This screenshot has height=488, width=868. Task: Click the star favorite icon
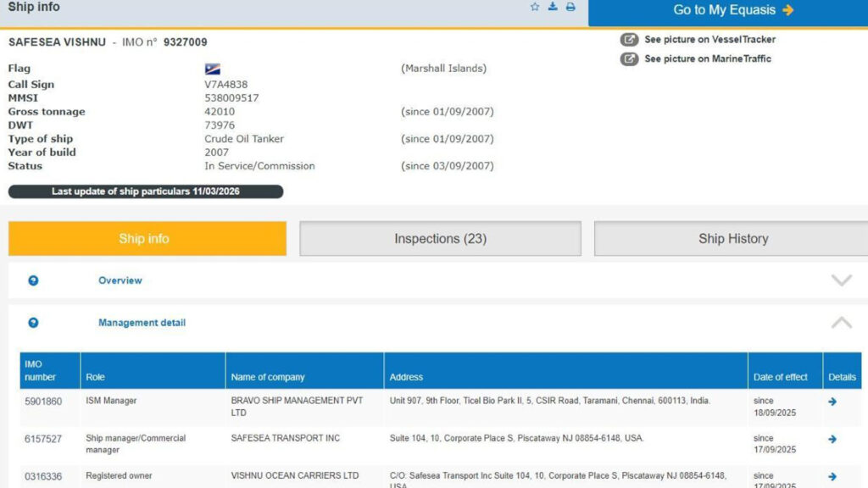[535, 7]
